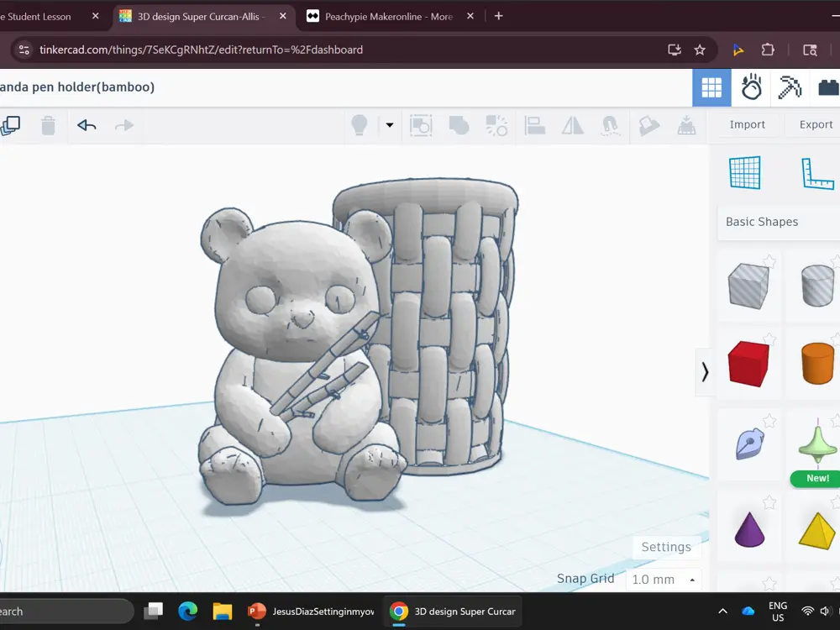
Task: Open the Snap Grid 1.0 mm dropdown
Action: tap(664, 580)
